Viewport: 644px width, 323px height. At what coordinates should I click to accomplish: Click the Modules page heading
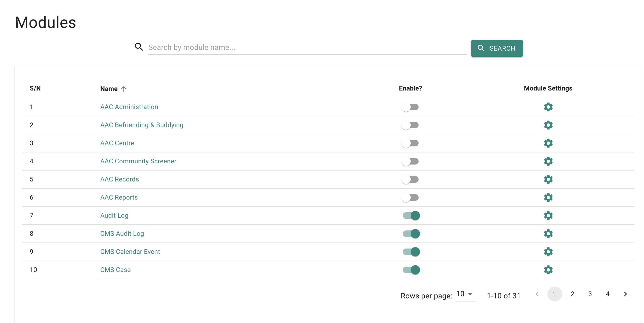pos(46,23)
